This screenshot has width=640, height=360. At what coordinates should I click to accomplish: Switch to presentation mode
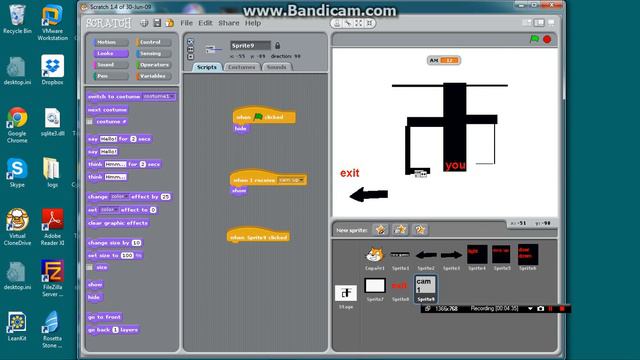551,23
